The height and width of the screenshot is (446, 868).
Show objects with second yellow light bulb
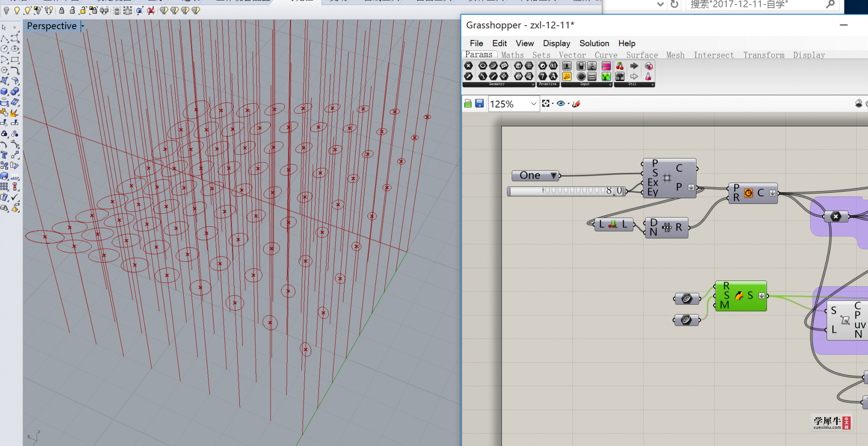(x=17, y=10)
